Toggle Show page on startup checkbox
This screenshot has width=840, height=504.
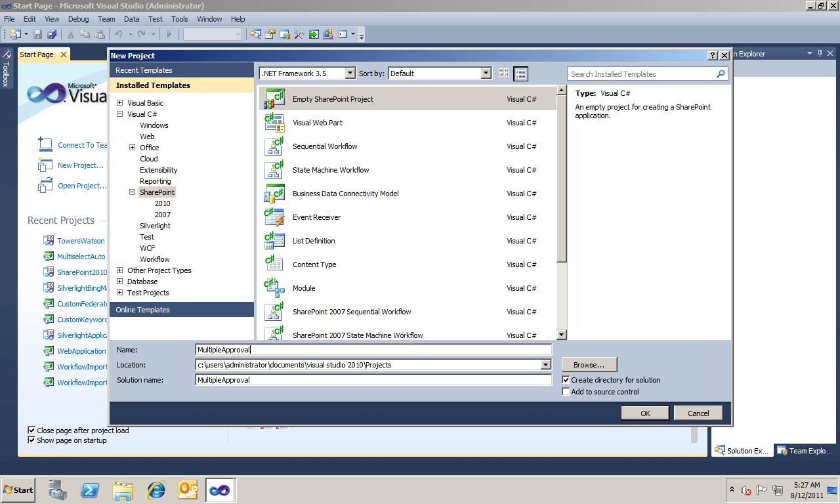[x=31, y=440]
